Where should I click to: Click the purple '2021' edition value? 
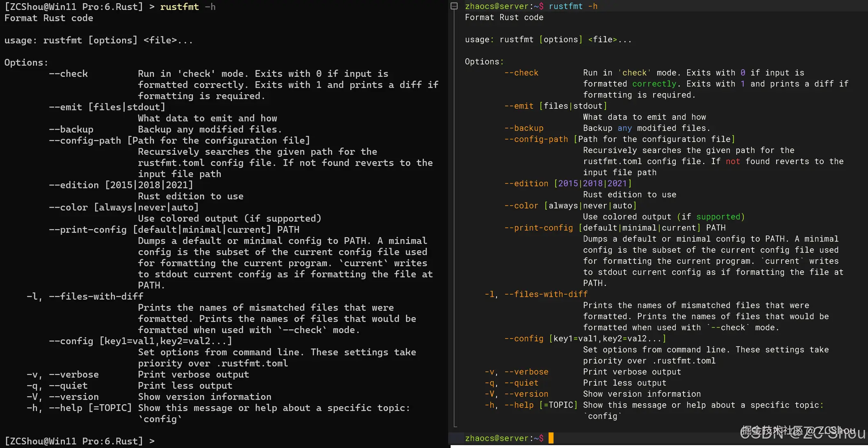coord(617,183)
